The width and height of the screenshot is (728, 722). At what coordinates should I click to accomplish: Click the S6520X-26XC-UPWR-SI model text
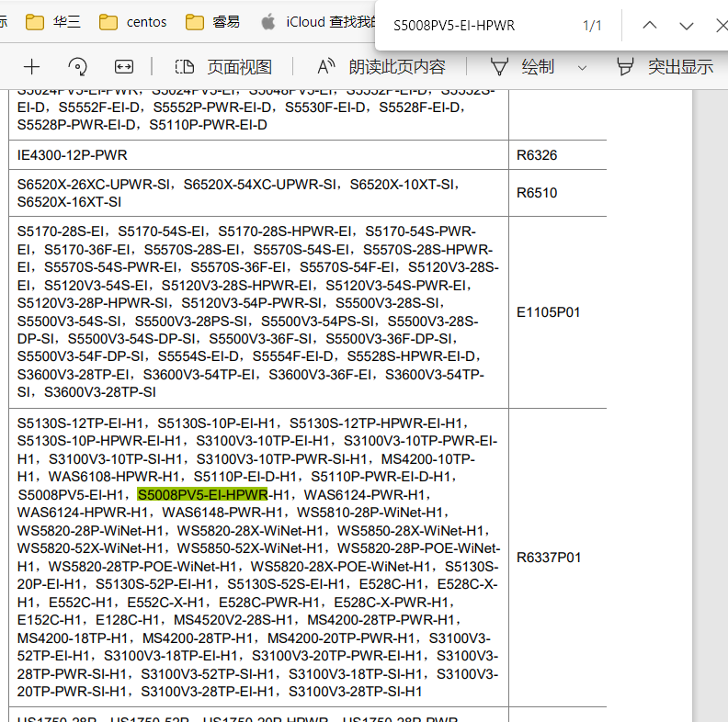(x=94, y=185)
